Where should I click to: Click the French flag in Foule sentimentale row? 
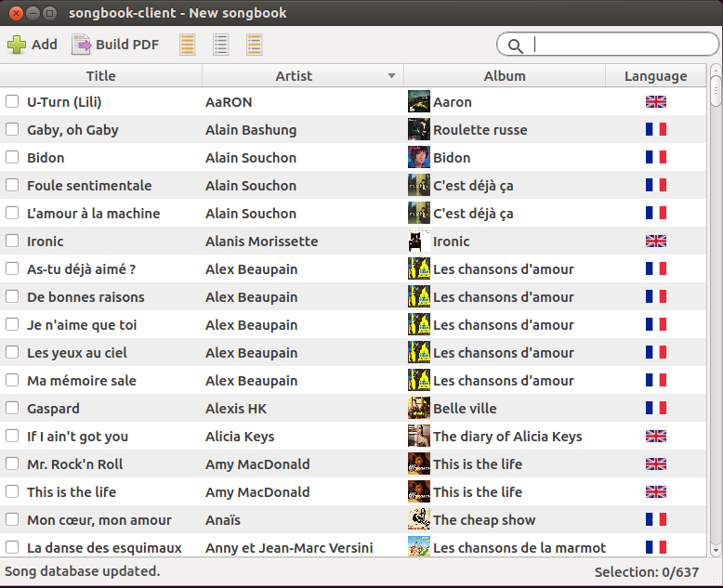pos(656,185)
